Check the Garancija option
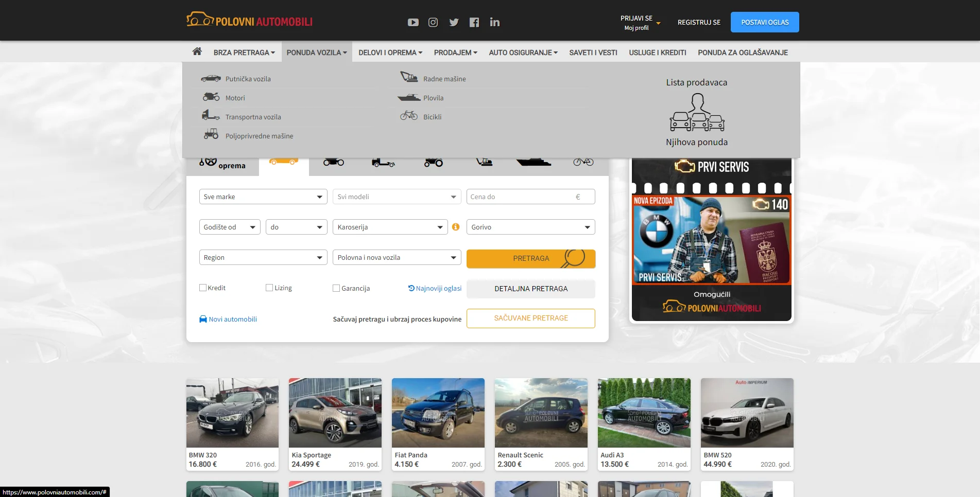The image size is (980, 497). (336, 288)
